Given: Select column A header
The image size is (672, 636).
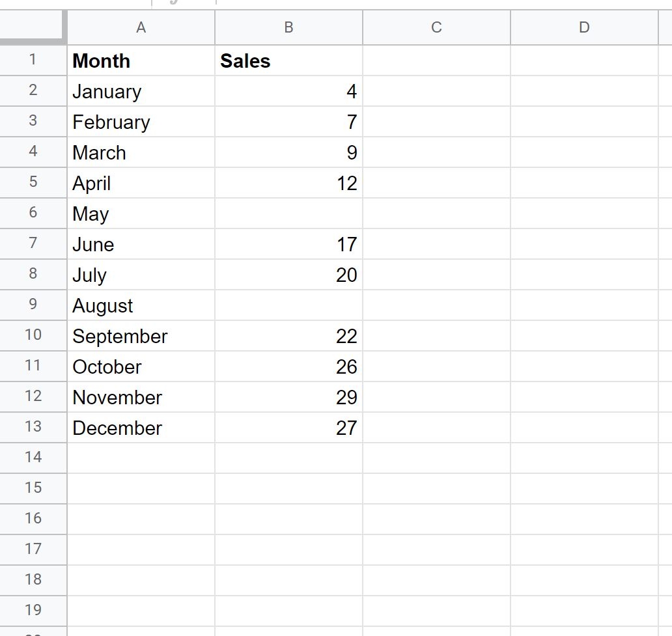Looking at the screenshot, I should pyautogui.click(x=141, y=27).
